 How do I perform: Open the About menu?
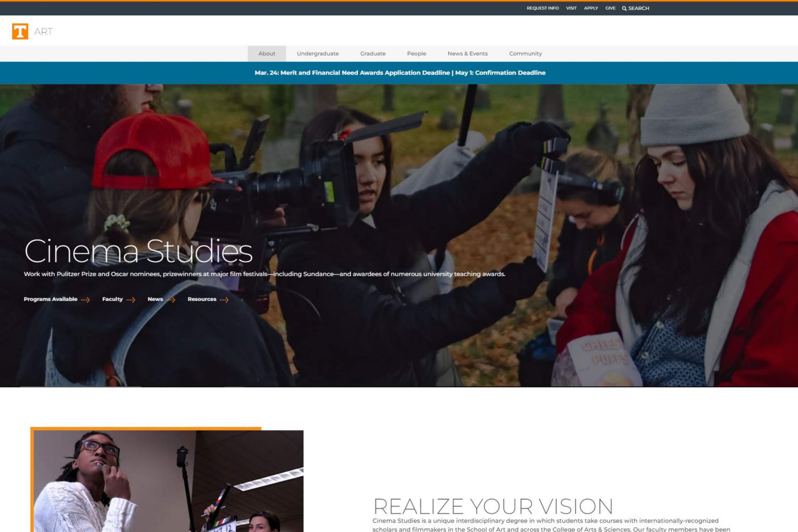click(266, 54)
